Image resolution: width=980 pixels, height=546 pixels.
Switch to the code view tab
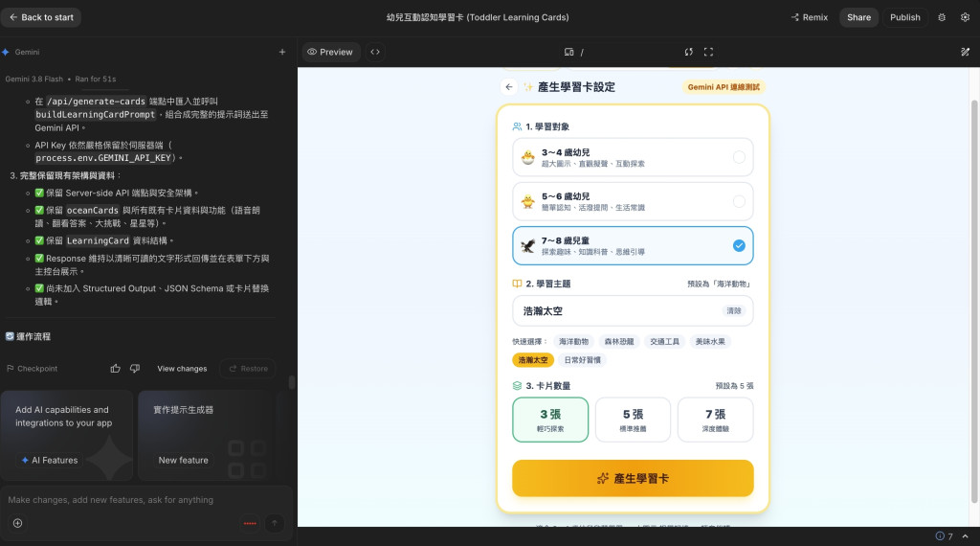pos(375,52)
